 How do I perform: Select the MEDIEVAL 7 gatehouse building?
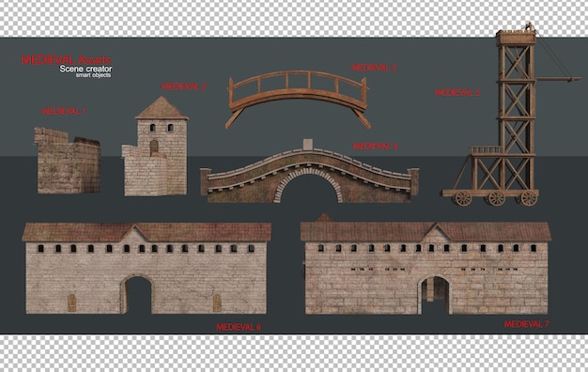426,264
